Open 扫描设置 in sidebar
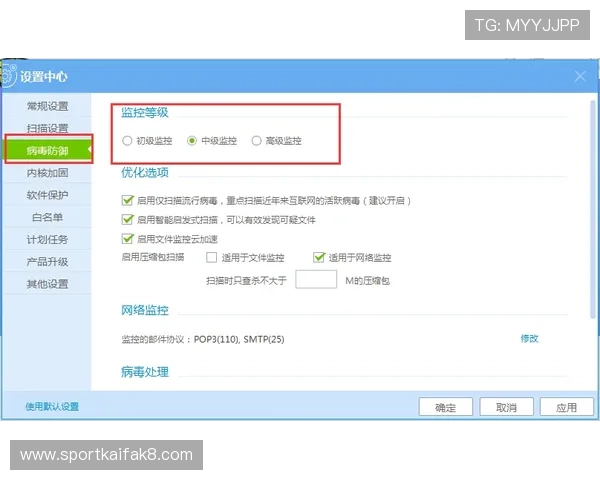600x480 pixels. click(x=47, y=128)
